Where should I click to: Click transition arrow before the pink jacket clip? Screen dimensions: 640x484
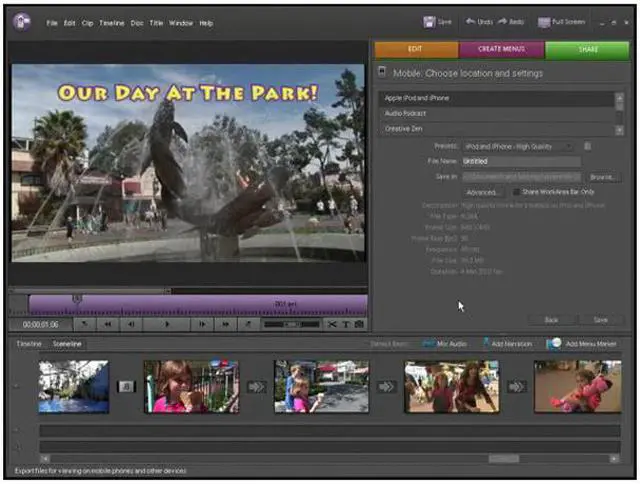coord(516,386)
